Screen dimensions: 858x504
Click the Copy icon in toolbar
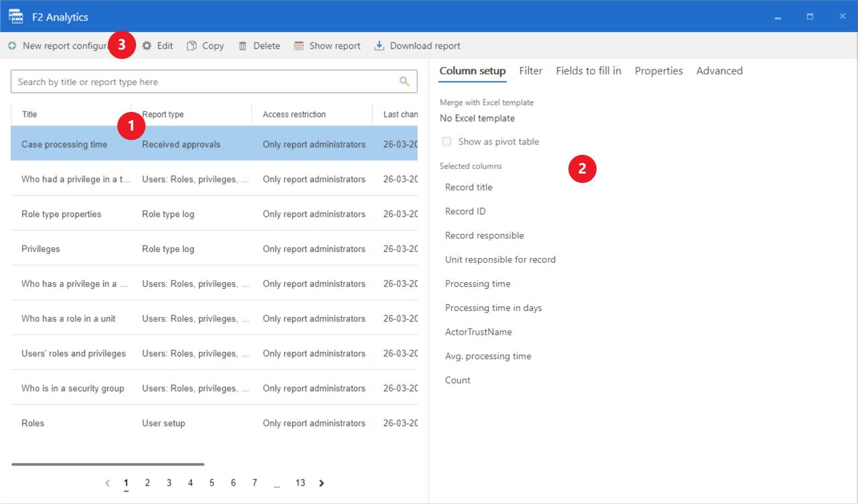click(192, 46)
